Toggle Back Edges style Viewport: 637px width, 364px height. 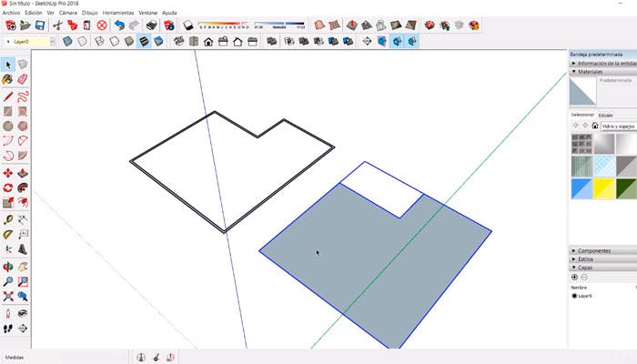click(83, 42)
